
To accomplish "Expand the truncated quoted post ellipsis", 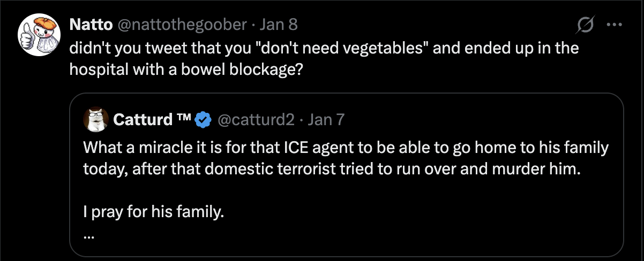I will pyautogui.click(x=89, y=234).
